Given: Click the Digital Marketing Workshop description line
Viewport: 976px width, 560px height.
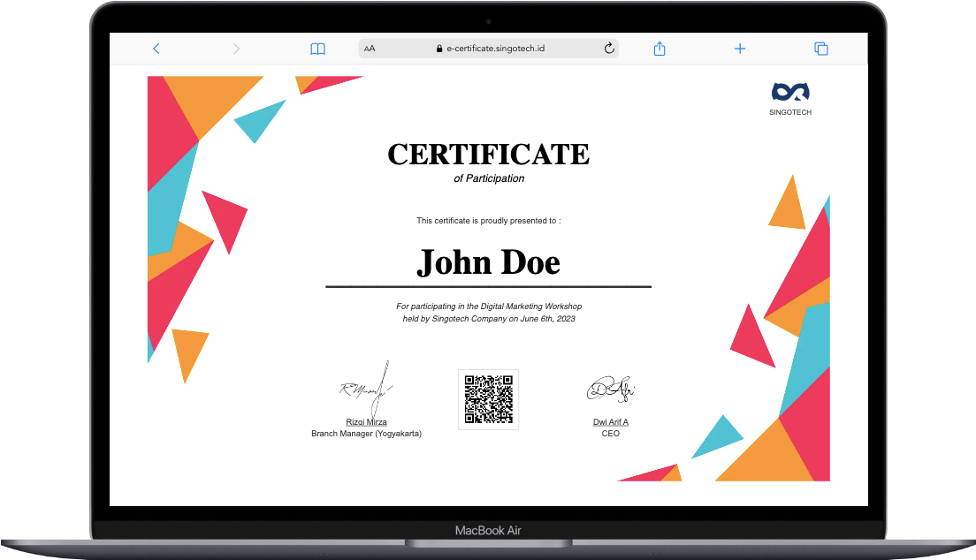Looking at the screenshot, I should [489, 306].
